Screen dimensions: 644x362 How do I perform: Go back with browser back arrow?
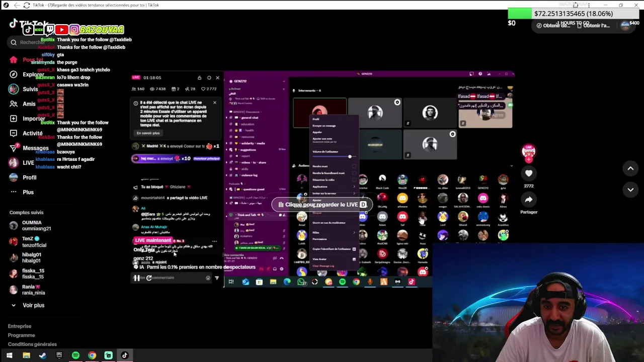[17, 5]
